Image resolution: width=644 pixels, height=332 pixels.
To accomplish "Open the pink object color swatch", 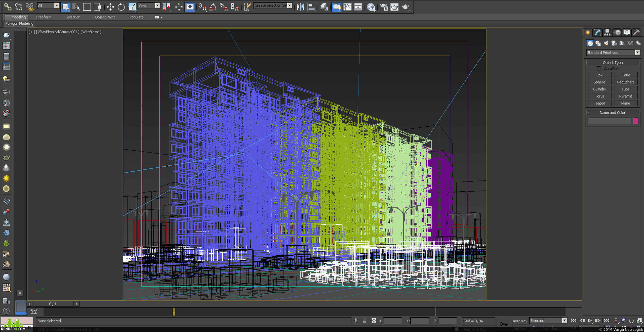I will 635,121.
